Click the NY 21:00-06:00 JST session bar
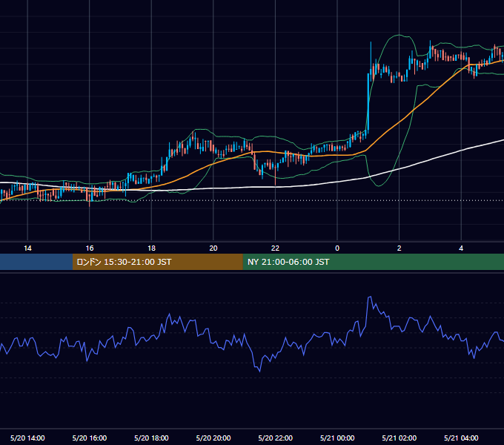Viewport: 504px width, 445px height. 373,262
